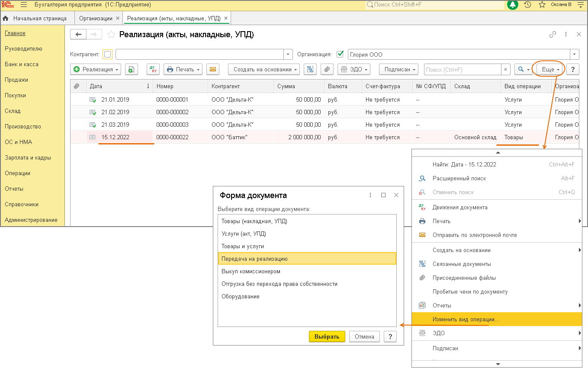Viewport: 588px width, 368px height.
Task: Open the Продажи section in sidebar
Action: 16,80
